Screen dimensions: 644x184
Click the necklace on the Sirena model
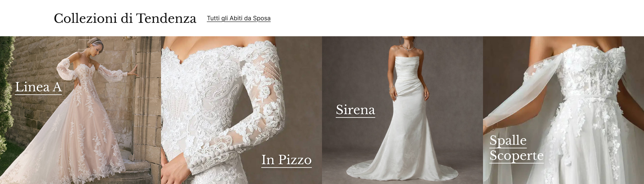point(408,48)
